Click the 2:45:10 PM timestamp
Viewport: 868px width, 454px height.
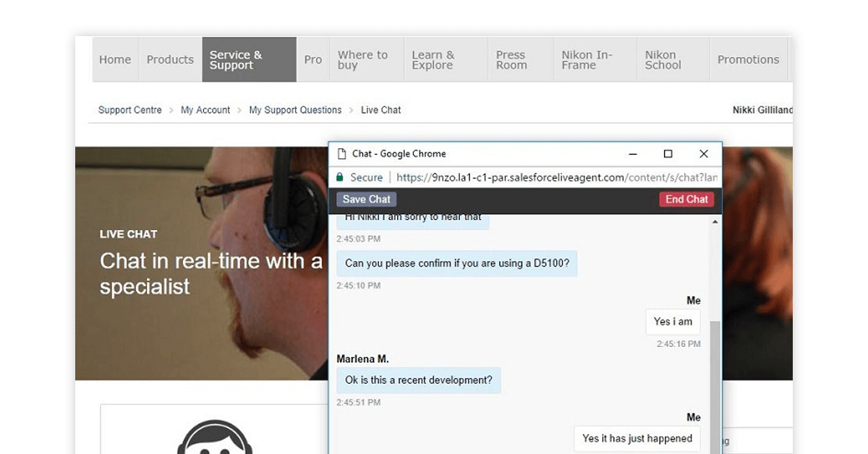(x=358, y=286)
